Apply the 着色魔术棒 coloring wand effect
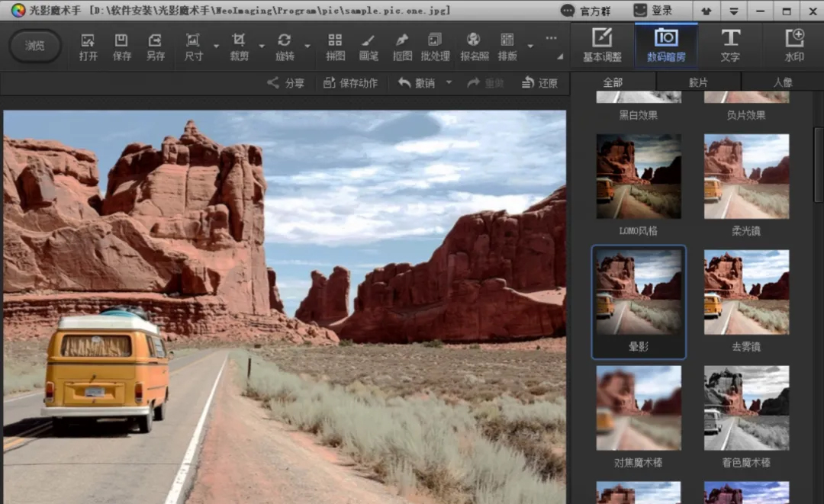The height and width of the screenshot is (504, 824). tap(746, 409)
